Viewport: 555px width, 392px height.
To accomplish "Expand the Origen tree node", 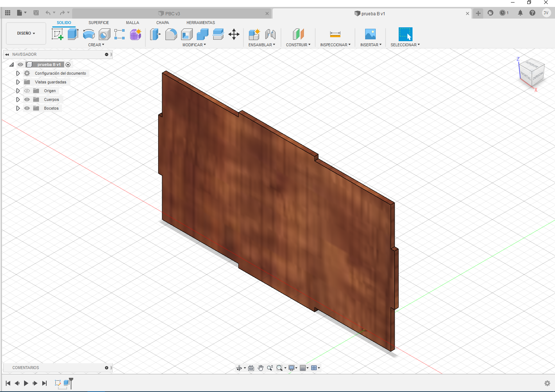I will (x=18, y=91).
